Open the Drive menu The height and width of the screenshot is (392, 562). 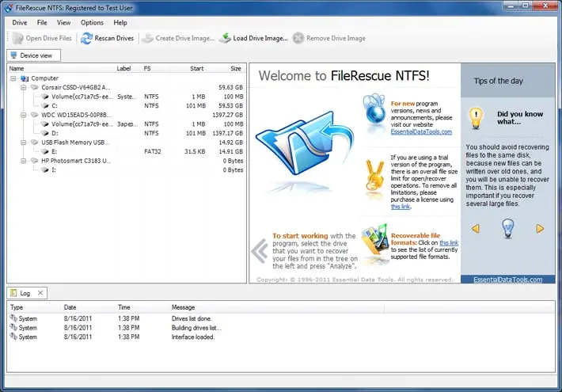coord(19,23)
